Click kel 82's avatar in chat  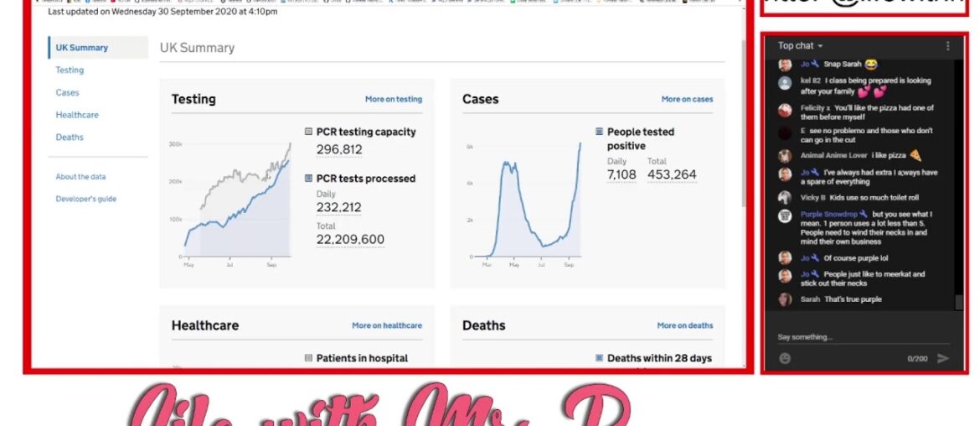coord(785,83)
